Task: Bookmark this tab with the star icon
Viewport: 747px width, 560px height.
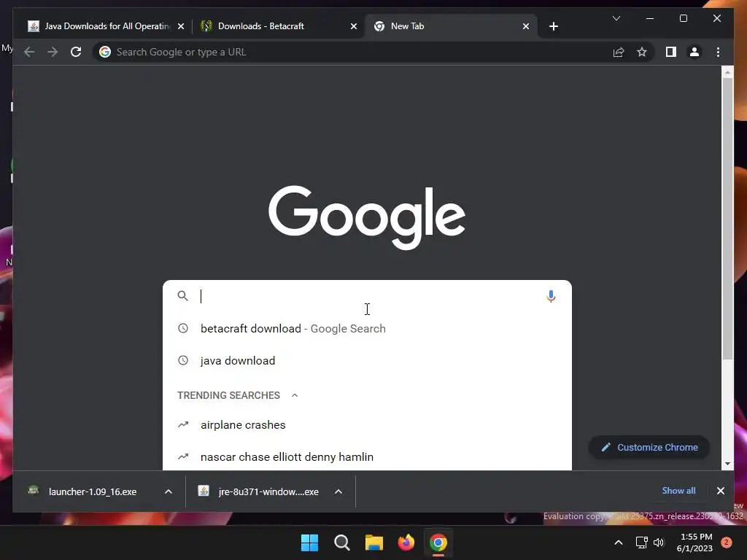Action: coord(642,52)
